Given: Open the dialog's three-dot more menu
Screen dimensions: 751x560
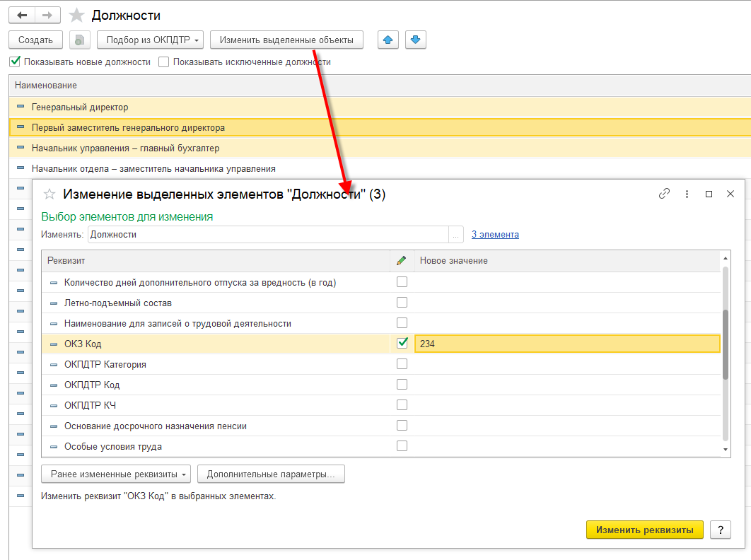Looking at the screenshot, I should click(x=687, y=194).
